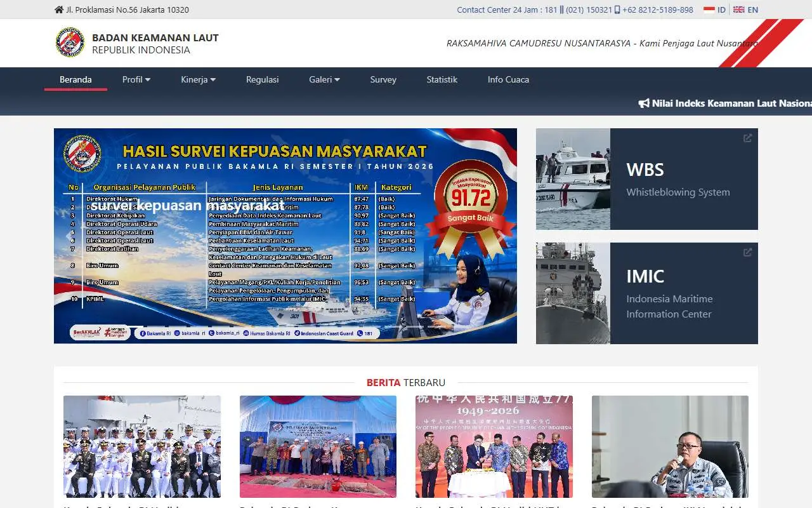
Task: Click the BERITA TERBARU section heading
Action: (x=406, y=382)
